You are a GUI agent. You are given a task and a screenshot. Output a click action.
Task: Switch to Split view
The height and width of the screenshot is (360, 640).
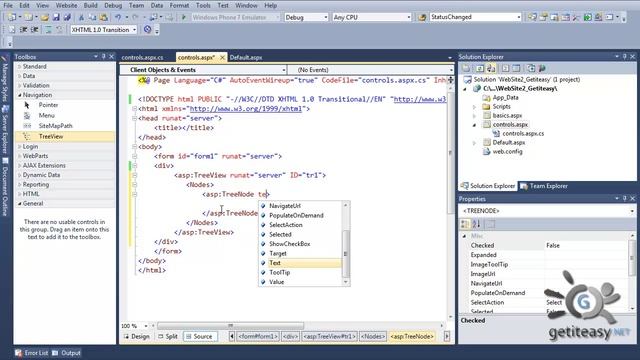pyautogui.click(x=168, y=336)
